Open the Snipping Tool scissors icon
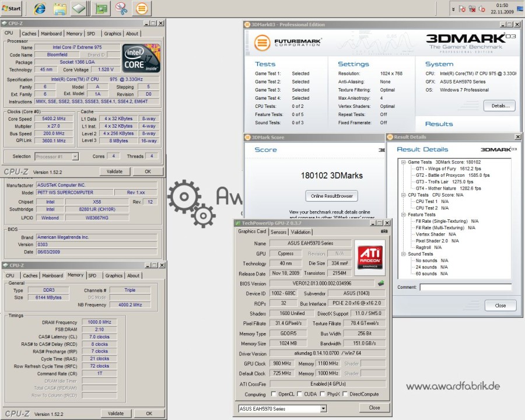The height and width of the screenshot is (420, 525). tap(121, 8)
